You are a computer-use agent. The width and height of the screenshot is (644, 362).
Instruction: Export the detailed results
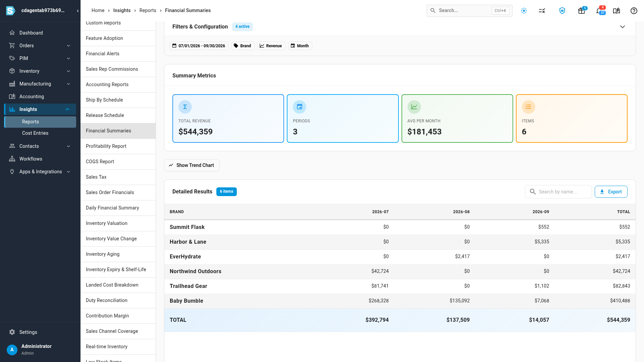611,192
